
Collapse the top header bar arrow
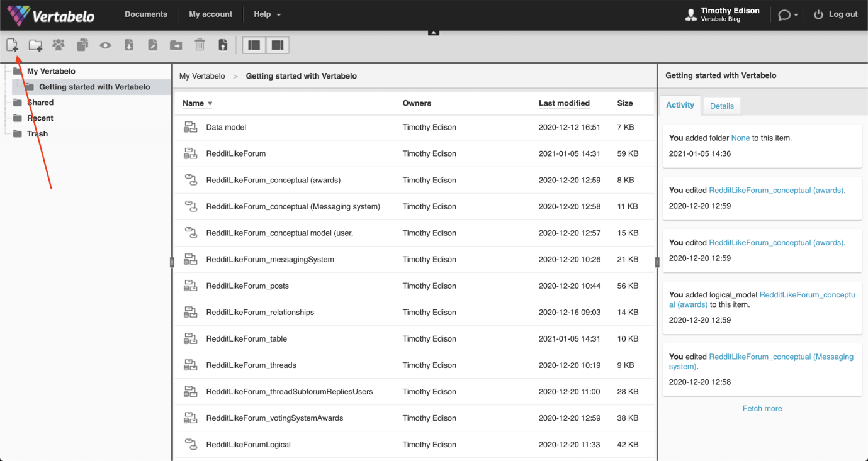pos(434,32)
